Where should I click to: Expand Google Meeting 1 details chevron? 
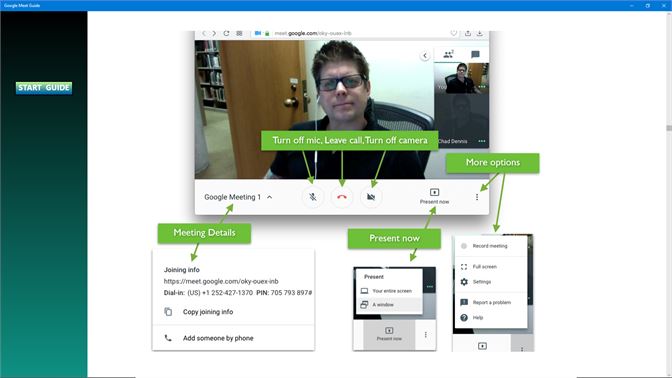pyautogui.click(x=270, y=197)
